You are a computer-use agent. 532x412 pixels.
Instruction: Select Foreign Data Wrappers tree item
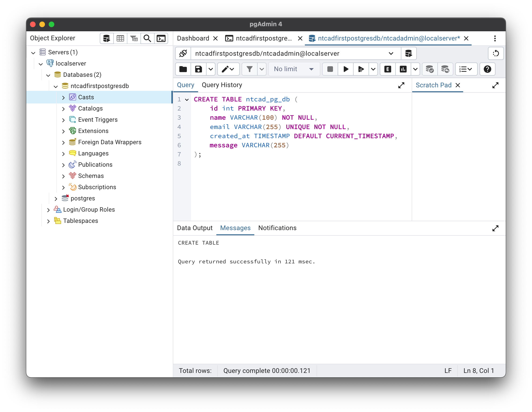[110, 142]
